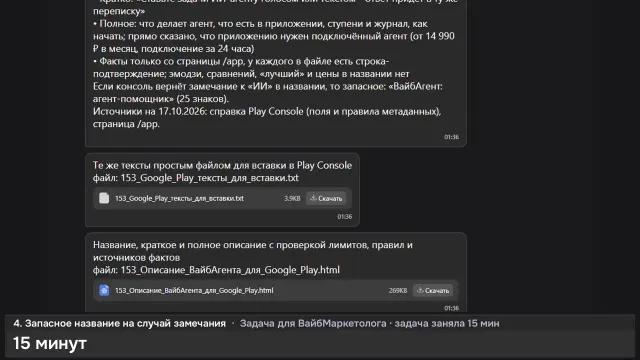Download the 153_Google_Play txt file
Viewport: 640px width, 360px height.
(326, 198)
